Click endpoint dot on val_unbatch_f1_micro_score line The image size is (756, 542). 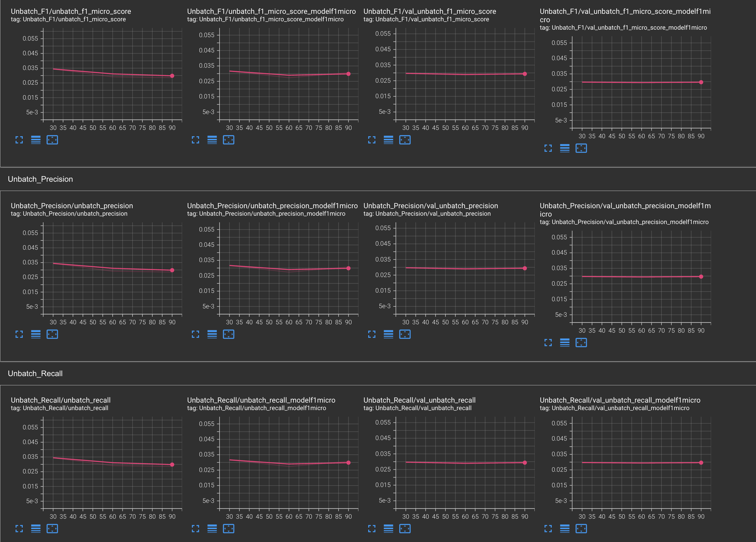(x=525, y=74)
